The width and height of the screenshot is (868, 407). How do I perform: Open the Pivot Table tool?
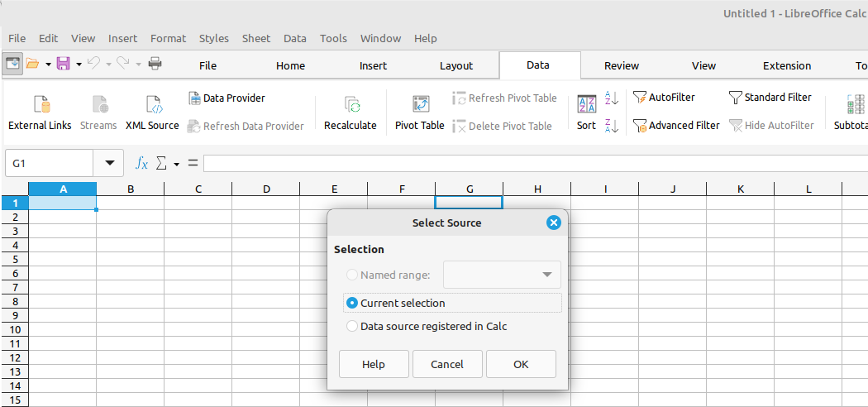[419, 105]
